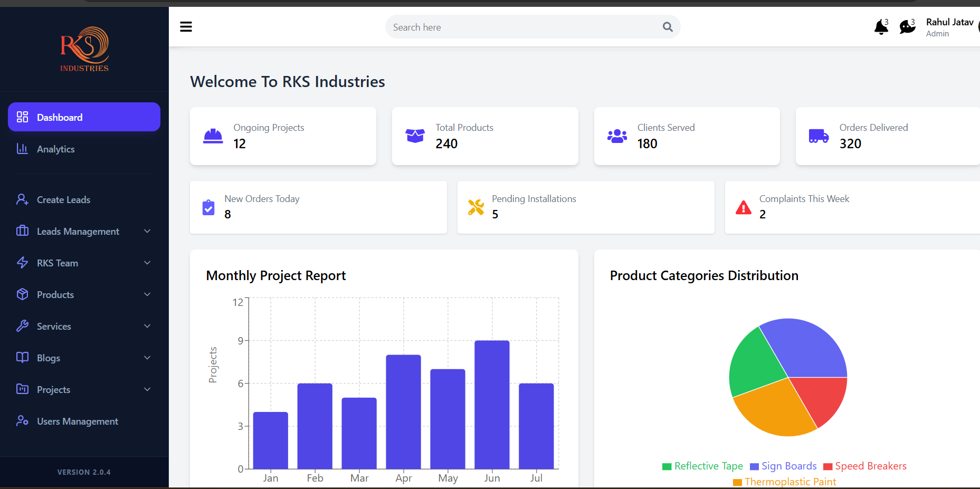980x489 pixels.
Task: Open the chat messages icon
Action: [x=907, y=27]
